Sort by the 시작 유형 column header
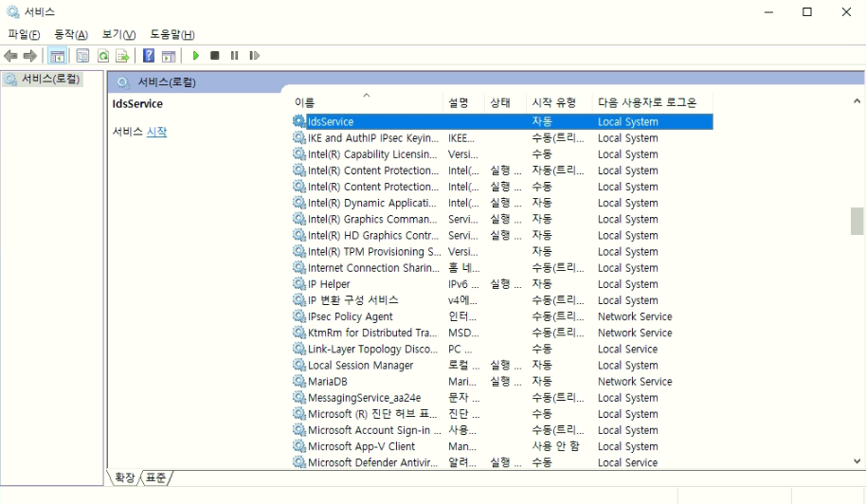The image size is (866, 504). tap(559, 102)
